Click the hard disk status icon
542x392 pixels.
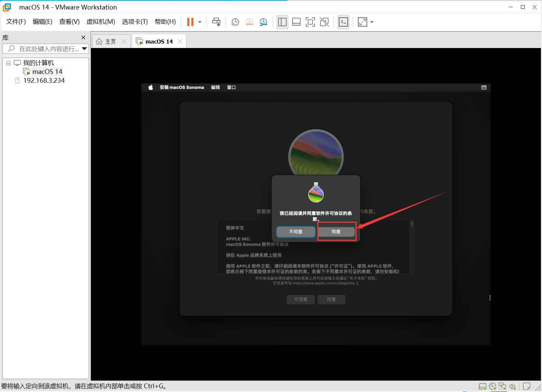[482, 386]
